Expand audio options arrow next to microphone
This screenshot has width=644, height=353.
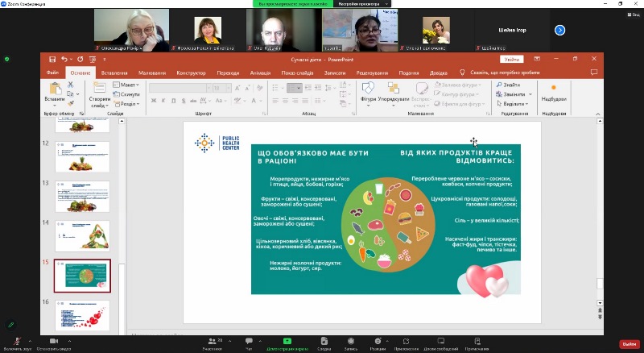[x=33, y=339]
